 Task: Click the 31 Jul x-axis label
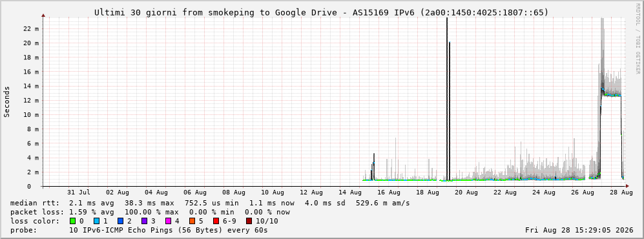tap(78, 192)
